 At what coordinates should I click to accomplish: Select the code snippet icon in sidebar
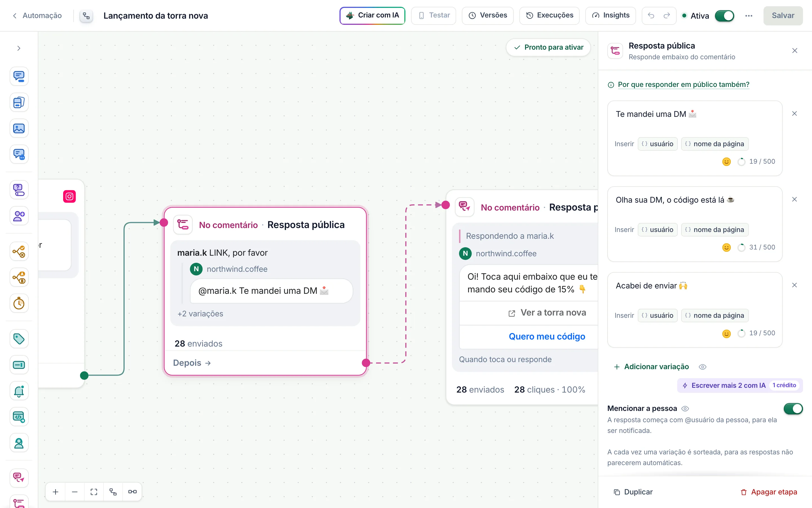tap(19, 417)
